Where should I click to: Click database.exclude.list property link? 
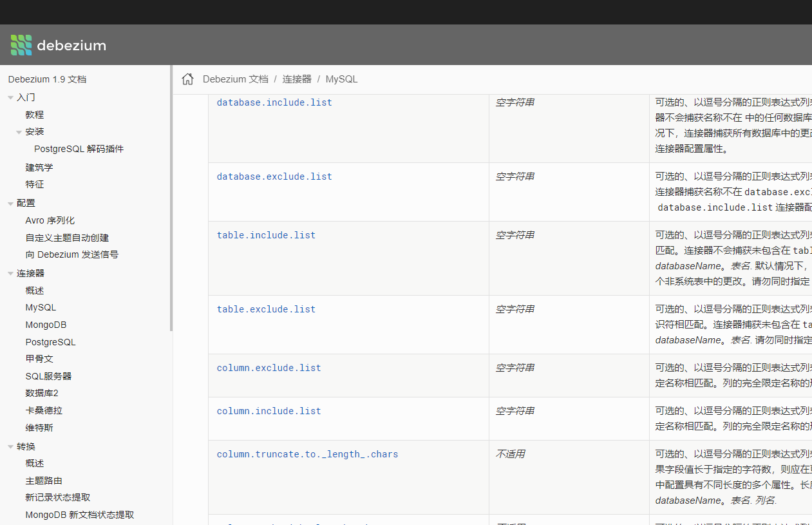point(274,177)
